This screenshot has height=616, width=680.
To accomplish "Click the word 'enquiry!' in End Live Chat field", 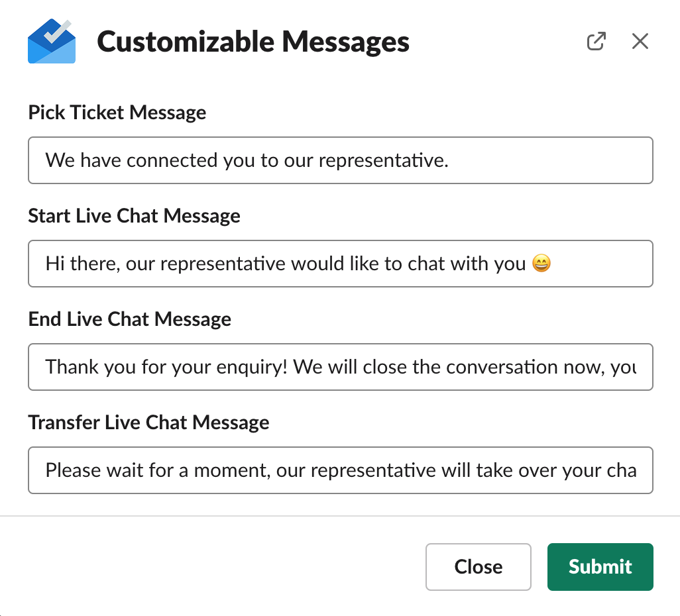I will tap(252, 368).
